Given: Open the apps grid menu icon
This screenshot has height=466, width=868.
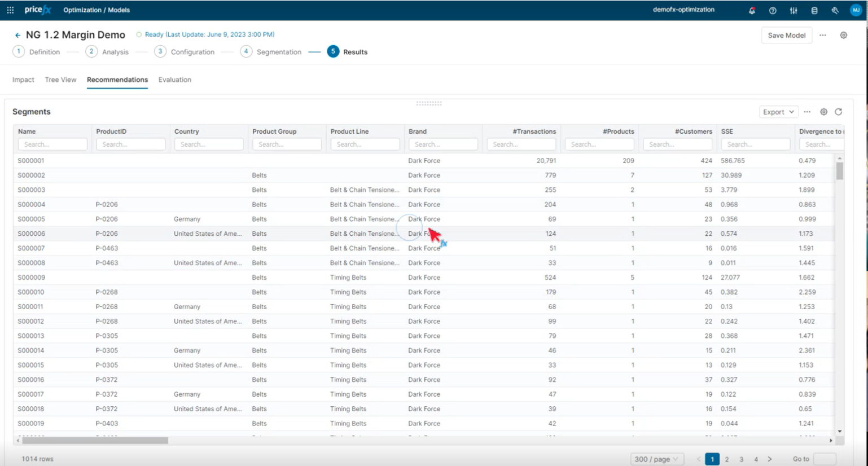Looking at the screenshot, I should (x=10, y=10).
